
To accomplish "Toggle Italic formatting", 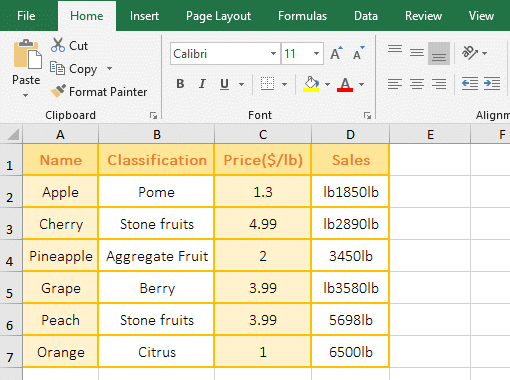I will point(202,84).
